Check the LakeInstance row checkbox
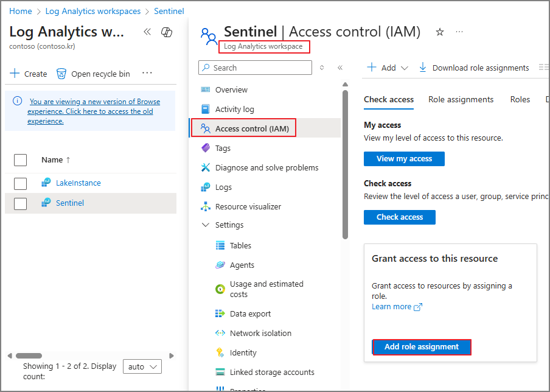550x392 pixels. 20,183
